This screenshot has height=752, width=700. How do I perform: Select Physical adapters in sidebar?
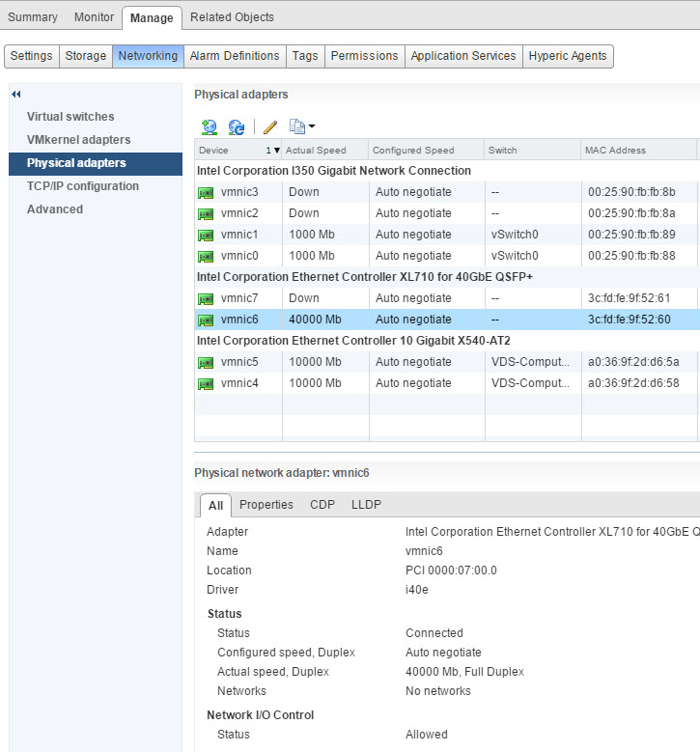pyautogui.click(x=96, y=163)
